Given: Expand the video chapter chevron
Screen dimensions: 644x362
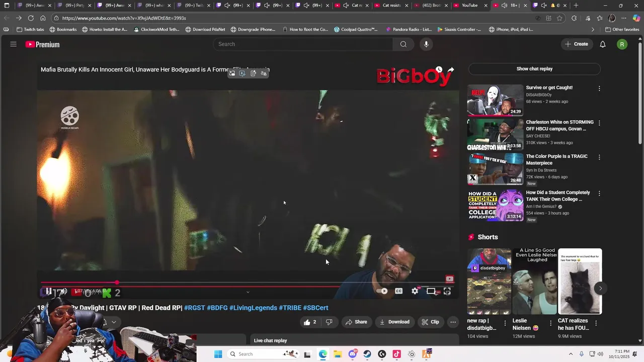Looking at the screenshot, I should click(x=248, y=292).
